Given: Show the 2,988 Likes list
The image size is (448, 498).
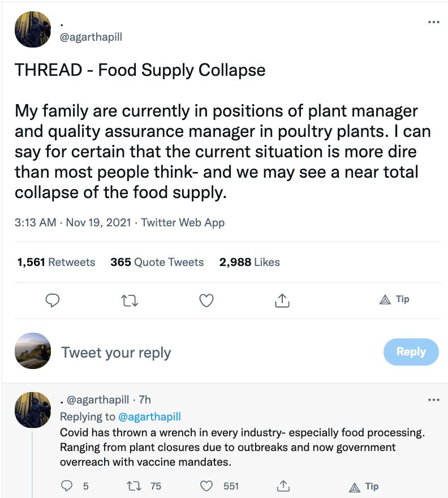Looking at the screenshot, I should [x=249, y=262].
